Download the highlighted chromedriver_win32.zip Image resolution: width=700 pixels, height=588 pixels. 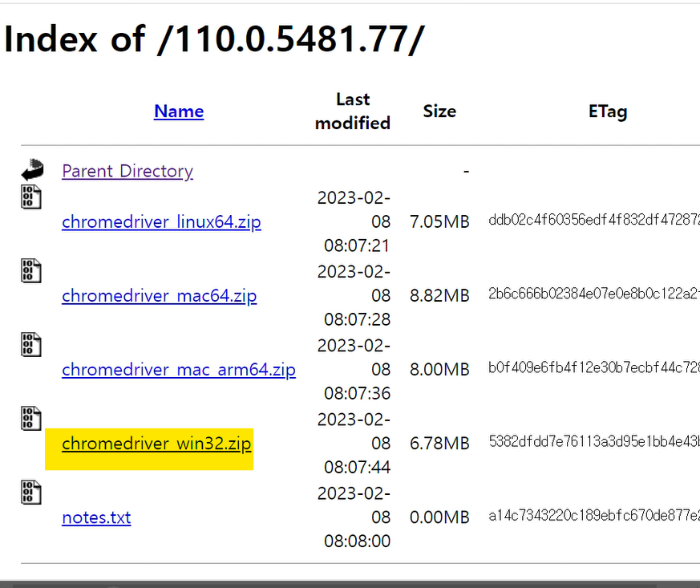click(x=156, y=444)
